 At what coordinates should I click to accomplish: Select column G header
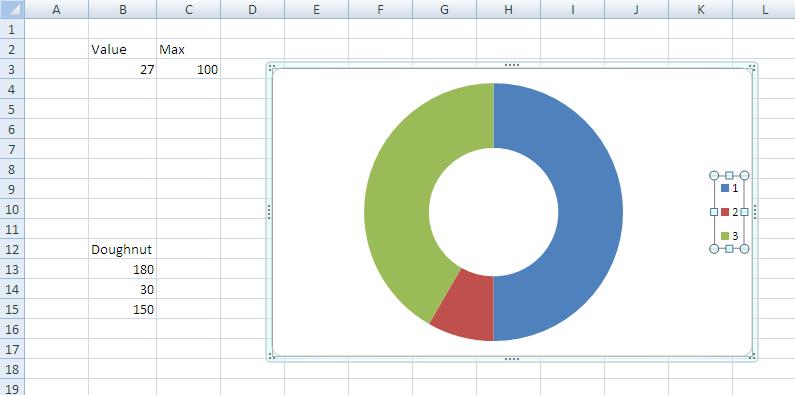[x=444, y=9]
